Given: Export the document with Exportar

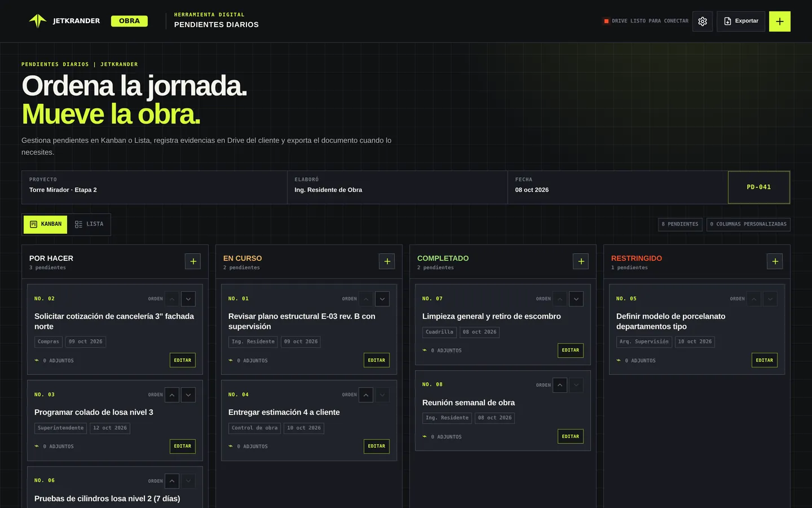Looking at the screenshot, I should click(741, 21).
